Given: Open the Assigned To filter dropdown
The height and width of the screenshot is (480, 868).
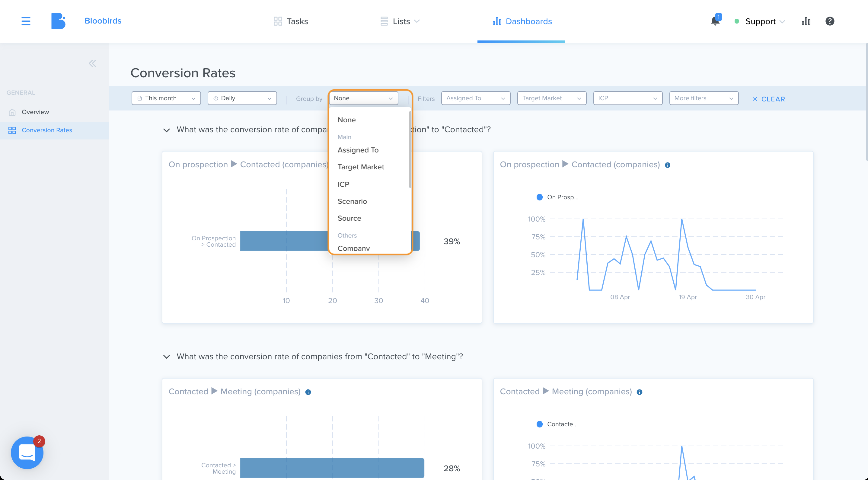Looking at the screenshot, I should click(476, 98).
